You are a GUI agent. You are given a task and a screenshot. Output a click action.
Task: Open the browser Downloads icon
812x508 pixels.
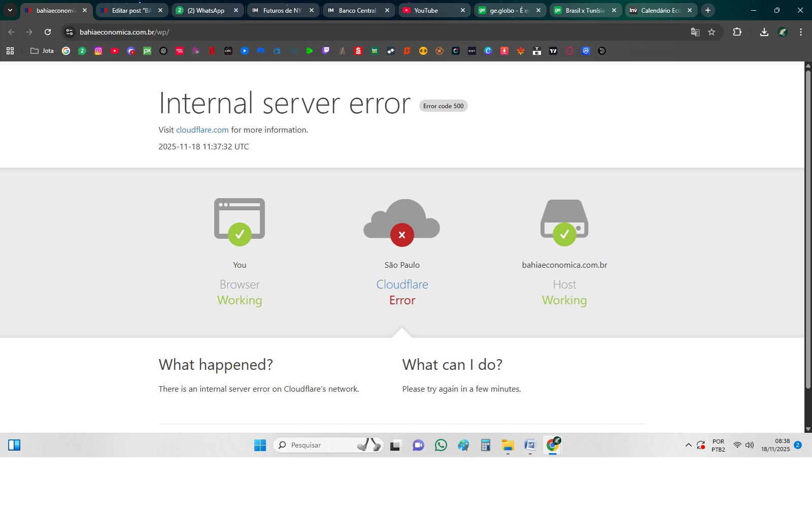click(x=764, y=32)
